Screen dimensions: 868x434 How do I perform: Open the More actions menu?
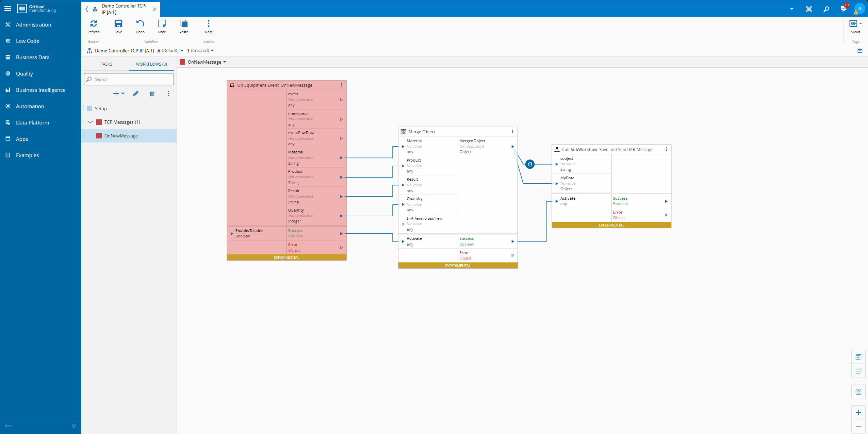209,27
